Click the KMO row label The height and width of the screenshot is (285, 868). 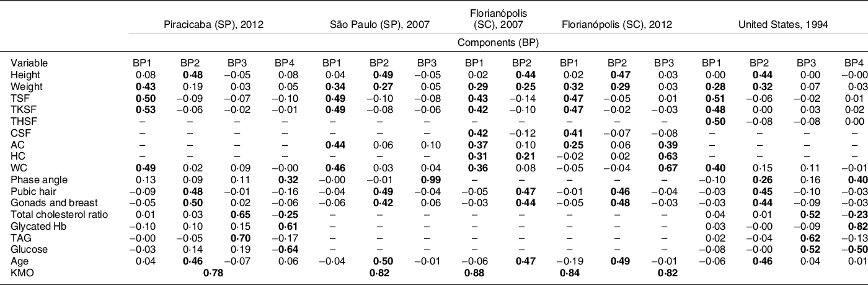[x=22, y=274]
